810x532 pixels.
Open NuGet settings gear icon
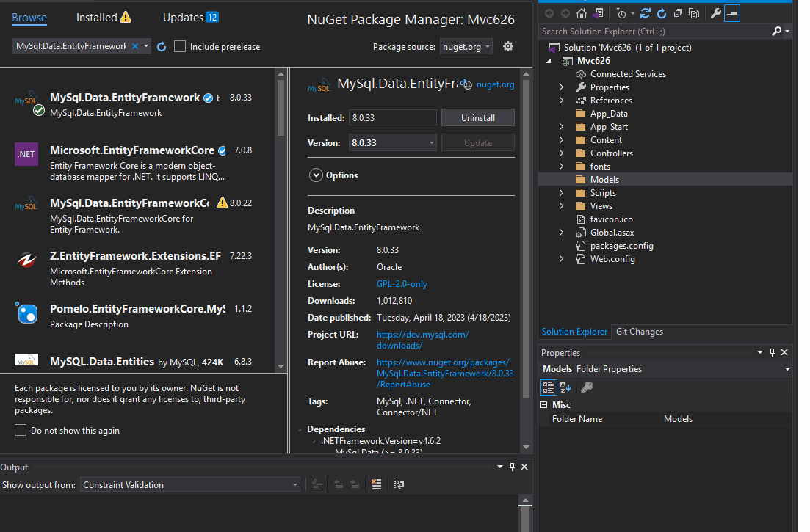[x=508, y=46]
